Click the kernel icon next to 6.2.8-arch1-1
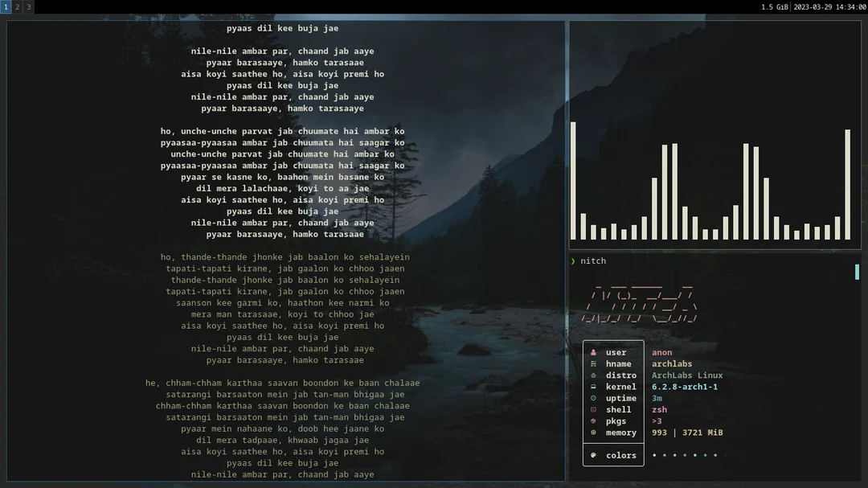Image resolution: width=868 pixels, height=488 pixels. coord(593,387)
